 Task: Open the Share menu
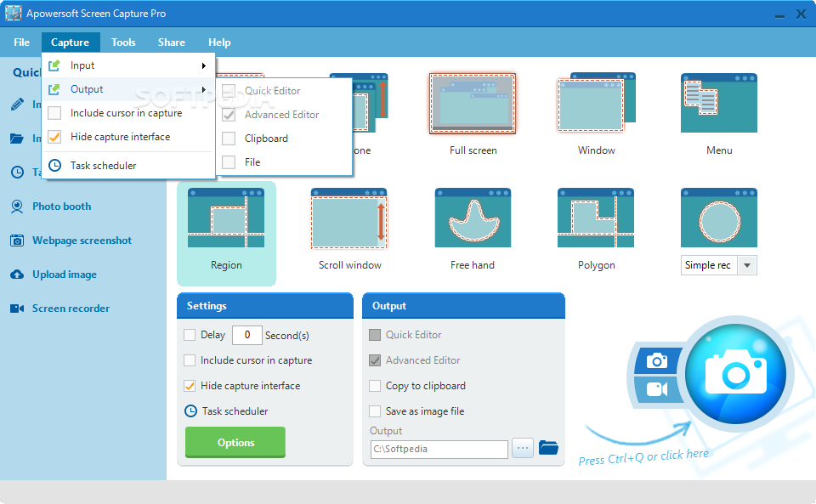(171, 42)
